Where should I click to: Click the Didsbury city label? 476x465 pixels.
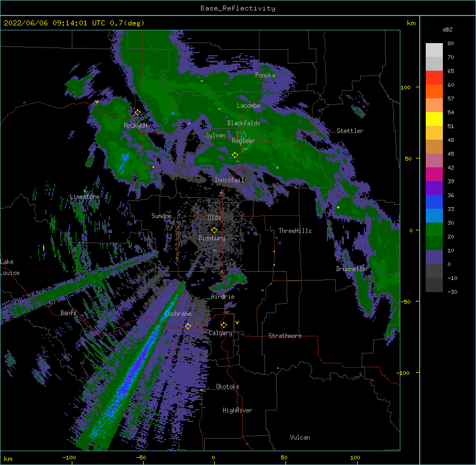point(212,238)
